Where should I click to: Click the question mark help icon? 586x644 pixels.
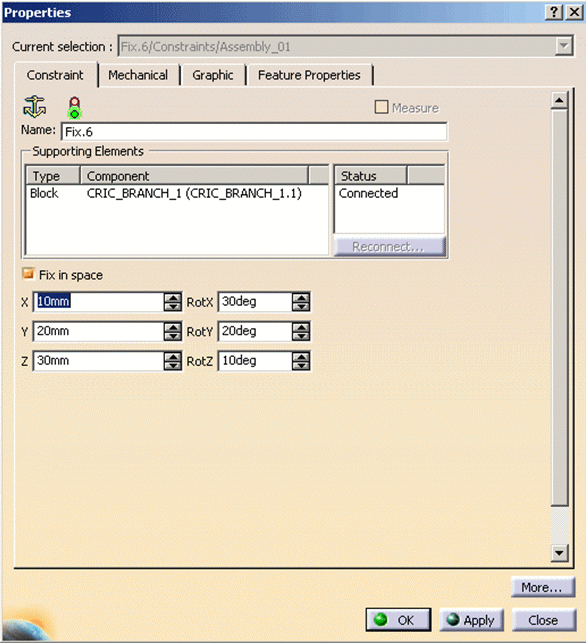pos(554,12)
